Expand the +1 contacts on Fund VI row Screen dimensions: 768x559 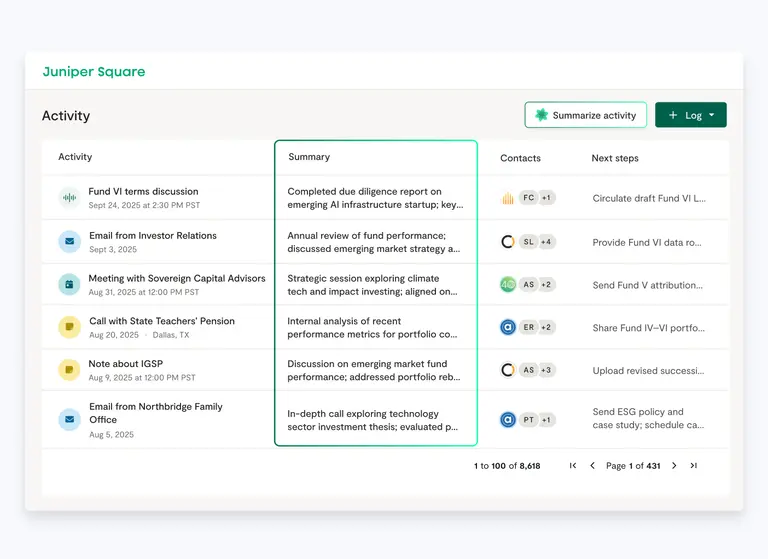coord(546,198)
